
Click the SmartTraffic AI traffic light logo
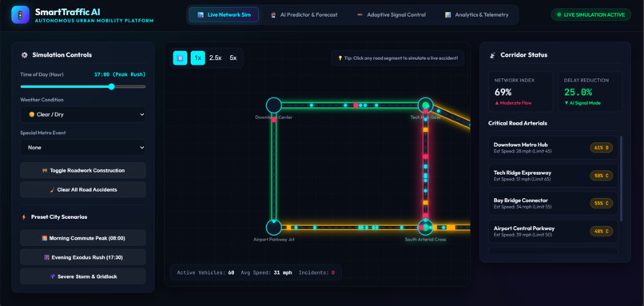20,15
